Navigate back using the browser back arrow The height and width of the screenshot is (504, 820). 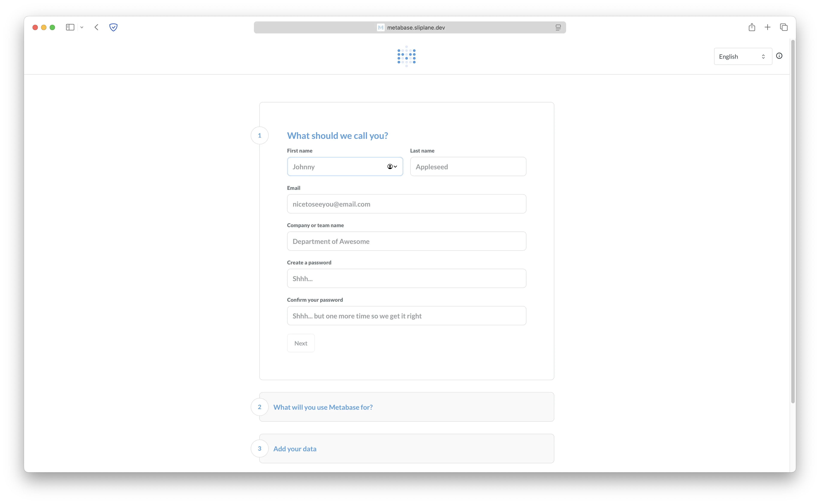click(x=96, y=27)
